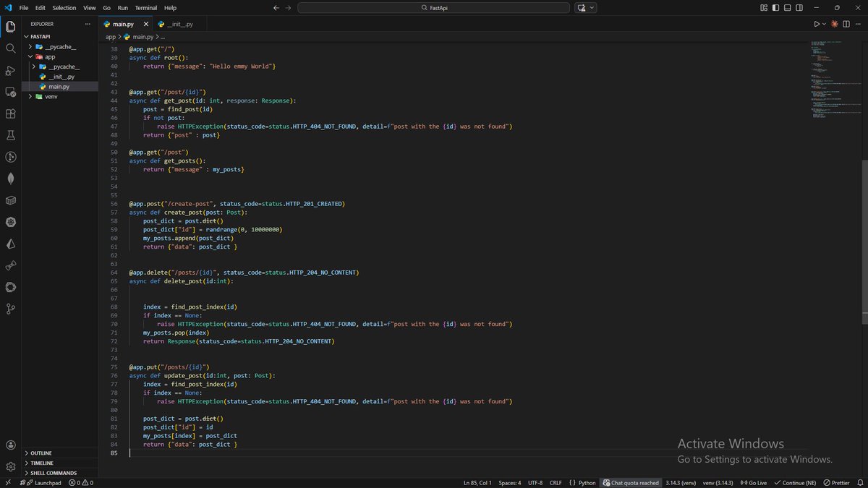868x488 pixels.
Task: Collapse the app folder
Action: [30, 56]
